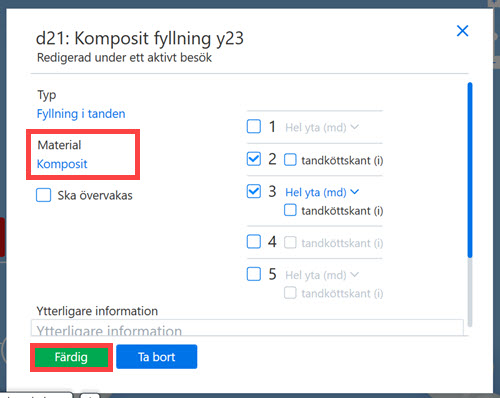
Task: Click the Ta bort button
Action: click(157, 357)
